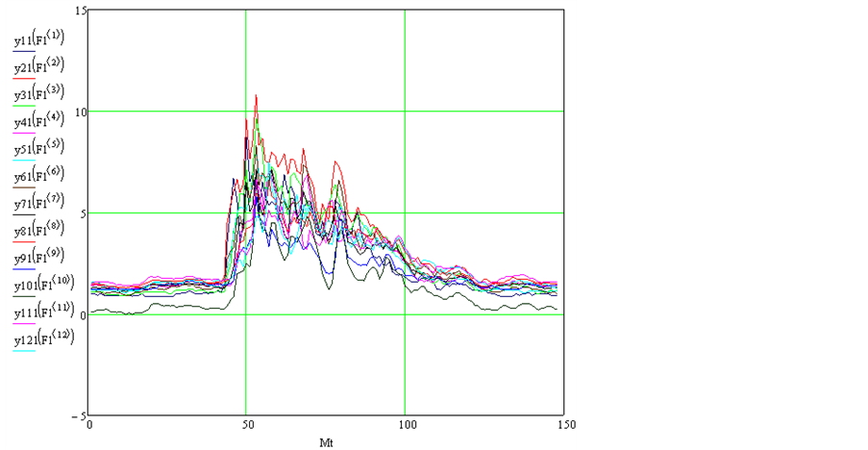Click the y51(F1⟨5⟩) legend label
This screenshot has height=450, width=868.
[x=37, y=150]
